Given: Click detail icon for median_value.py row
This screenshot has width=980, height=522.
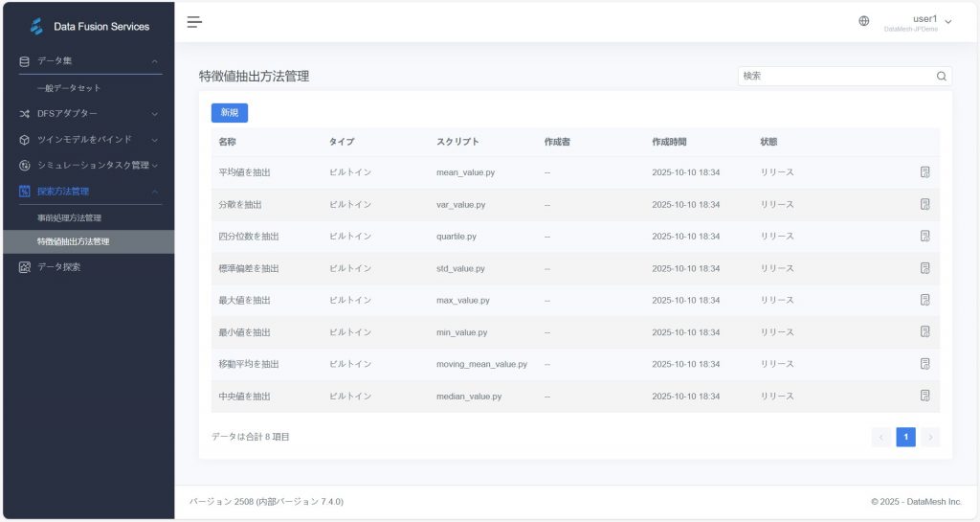Looking at the screenshot, I should point(924,396).
